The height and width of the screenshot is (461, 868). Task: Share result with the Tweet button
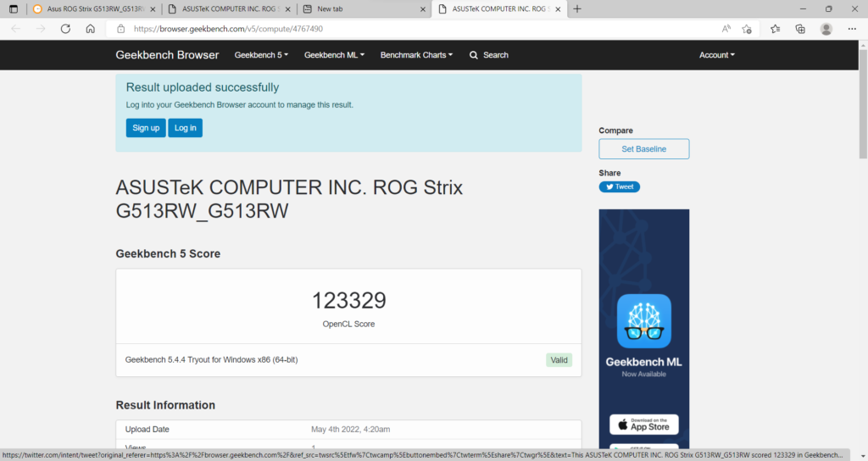[620, 187]
